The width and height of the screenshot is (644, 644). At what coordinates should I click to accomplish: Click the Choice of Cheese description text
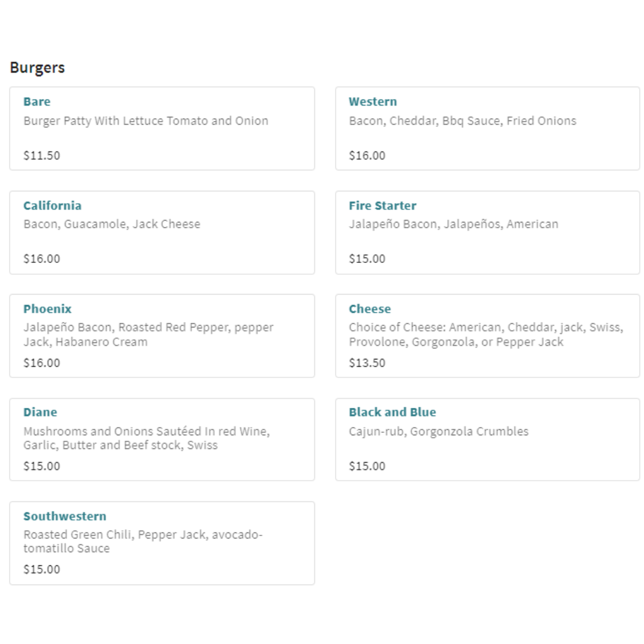(x=485, y=335)
